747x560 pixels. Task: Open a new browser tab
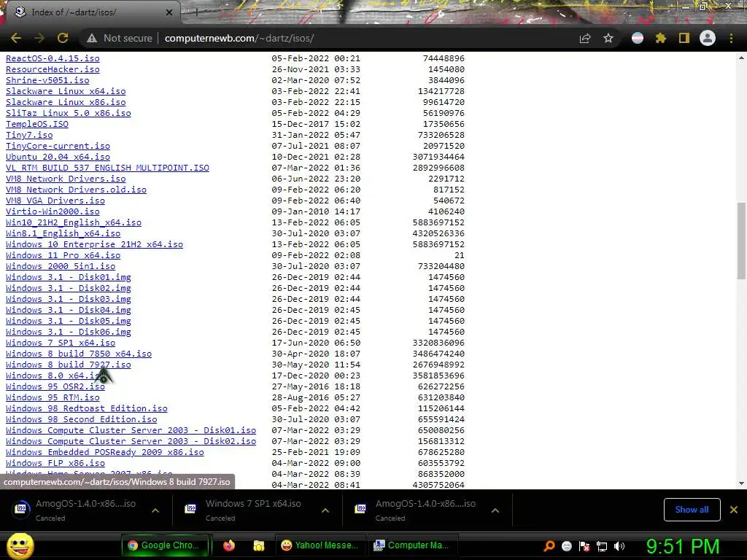click(196, 13)
